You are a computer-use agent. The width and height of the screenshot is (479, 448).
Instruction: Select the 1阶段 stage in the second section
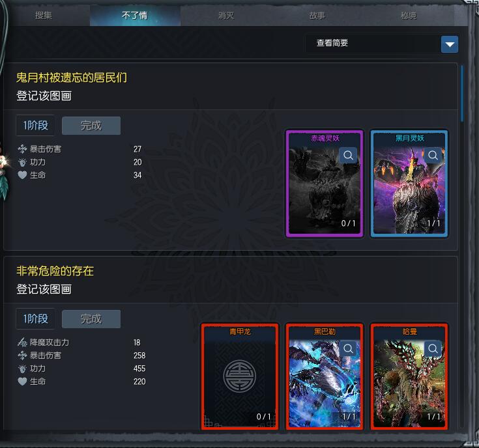tap(35, 318)
